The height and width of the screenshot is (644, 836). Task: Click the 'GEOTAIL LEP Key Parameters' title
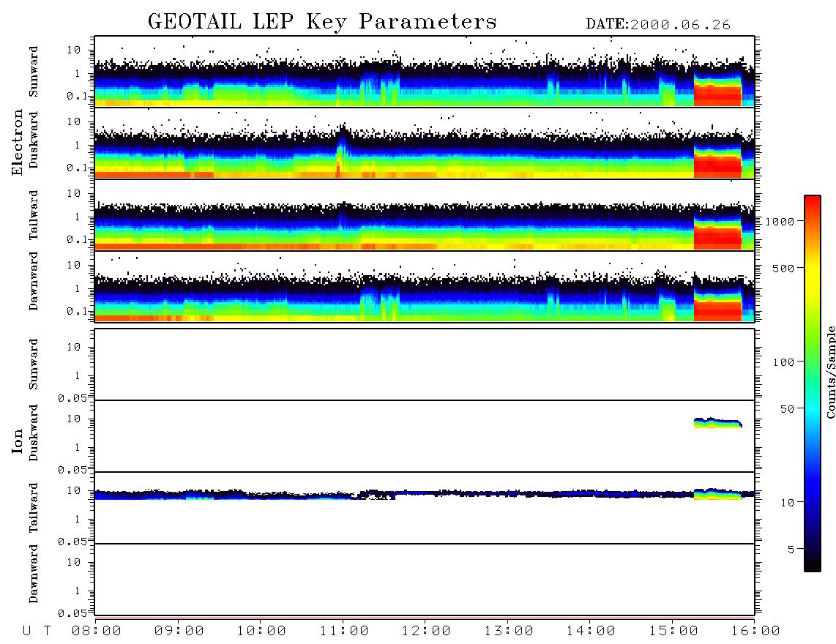click(322, 22)
